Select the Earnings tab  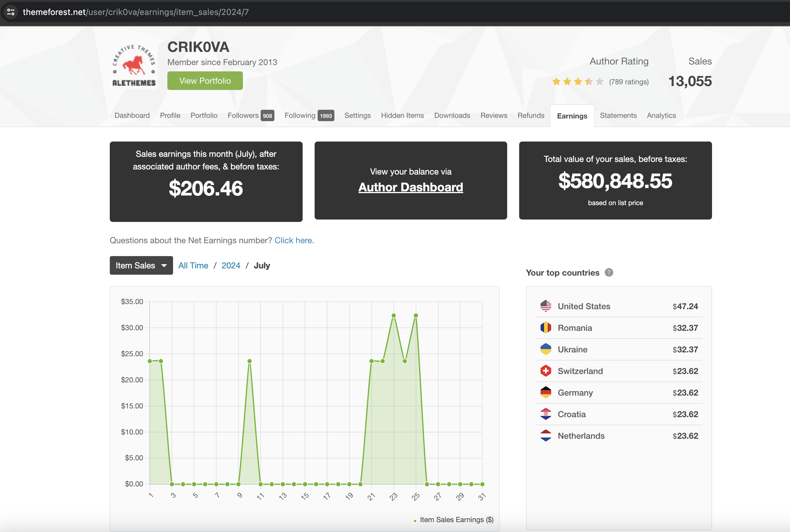pyautogui.click(x=572, y=116)
